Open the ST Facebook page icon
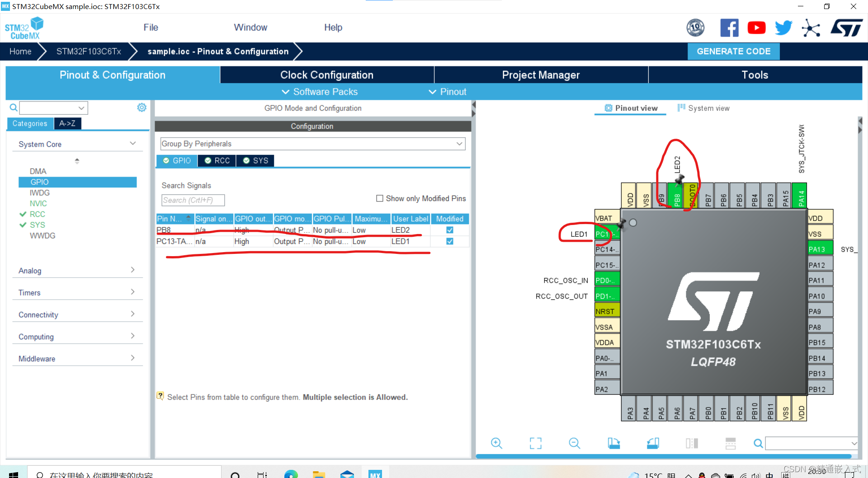This screenshot has height=478, width=868. click(x=729, y=28)
